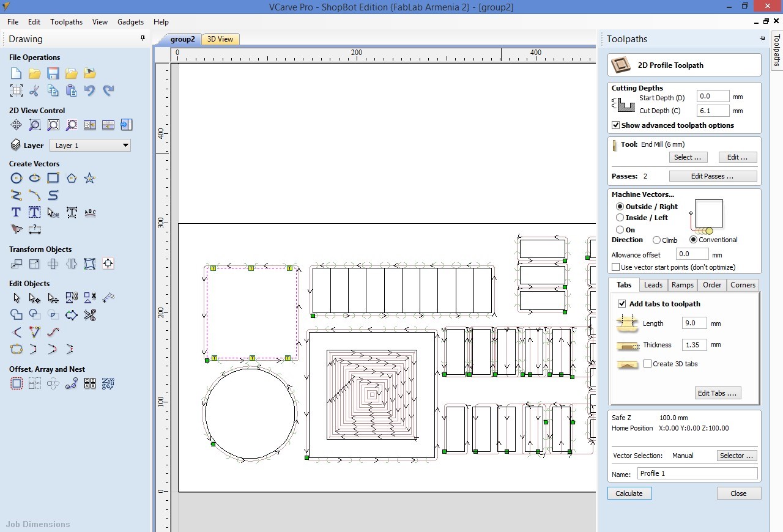Switch to the 3D View tab
Screen dimensions: 783x532
click(x=220, y=39)
